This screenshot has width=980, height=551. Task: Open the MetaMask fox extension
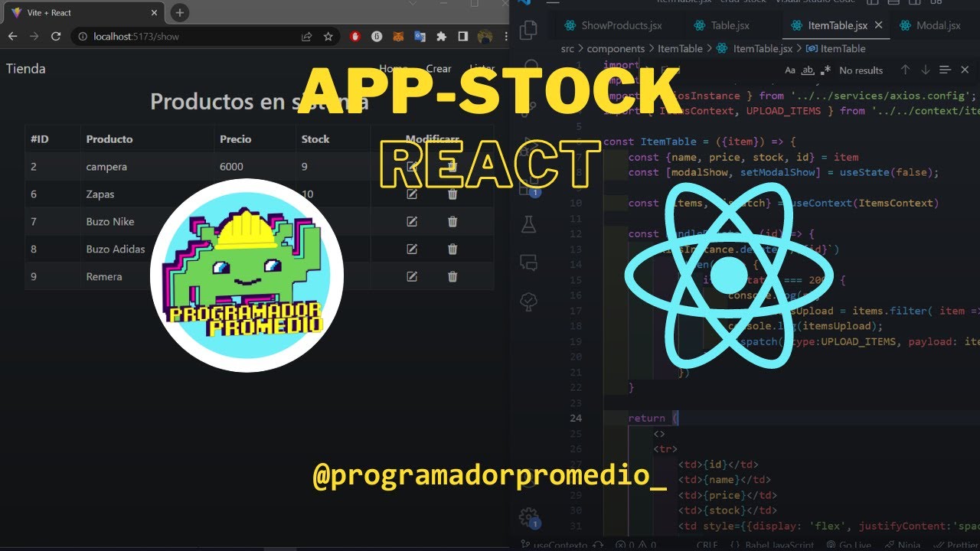(398, 36)
